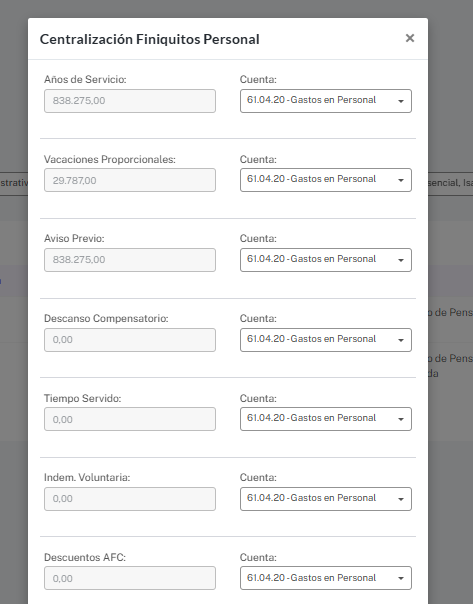
Task: Focus the Descanso Compensatorio value field
Action: click(130, 340)
